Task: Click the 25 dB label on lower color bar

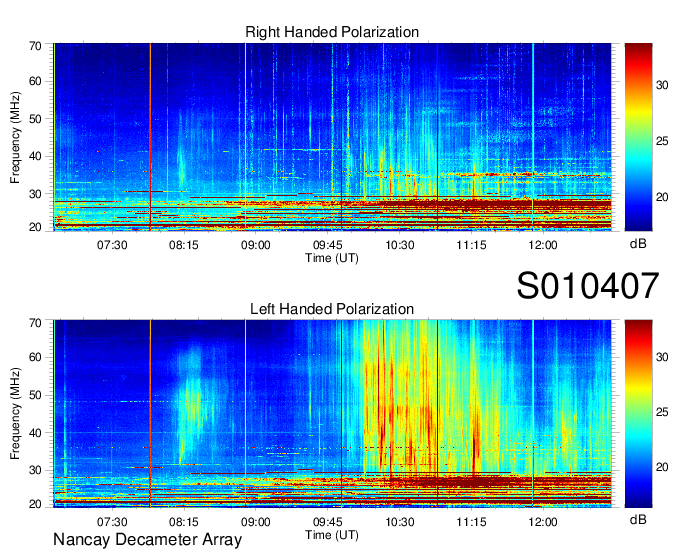Action: point(662,412)
